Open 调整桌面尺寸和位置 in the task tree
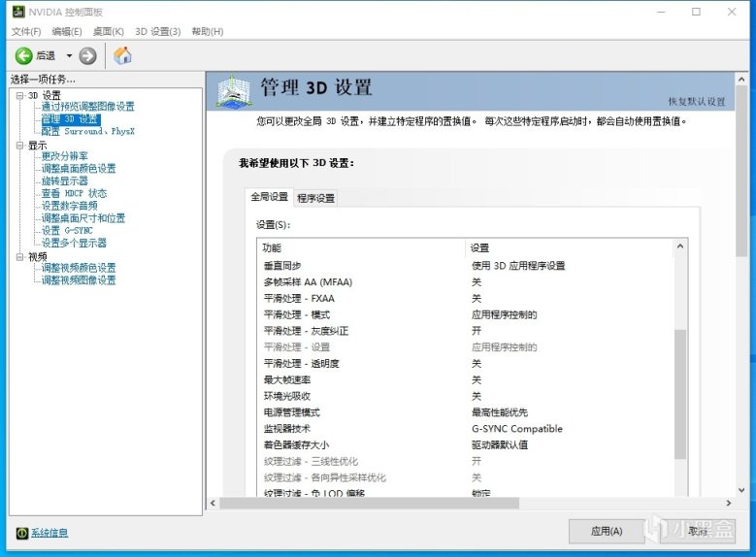Viewport: 756px width, 557px height. click(82, 218)
